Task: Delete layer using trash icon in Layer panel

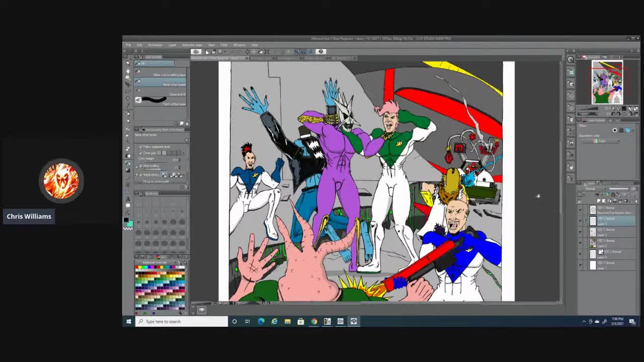Action: pyautogui.click(x=636, y=201)
